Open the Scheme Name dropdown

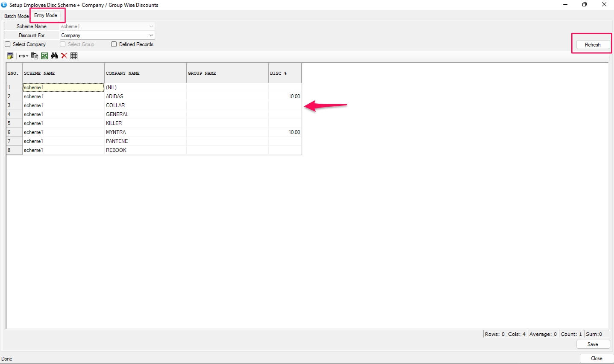151,26
